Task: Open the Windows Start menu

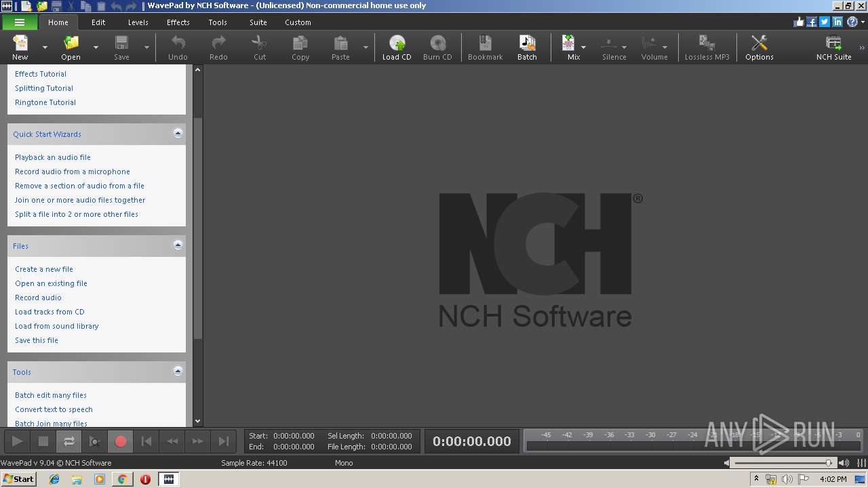Action: [x=18, y=479]
